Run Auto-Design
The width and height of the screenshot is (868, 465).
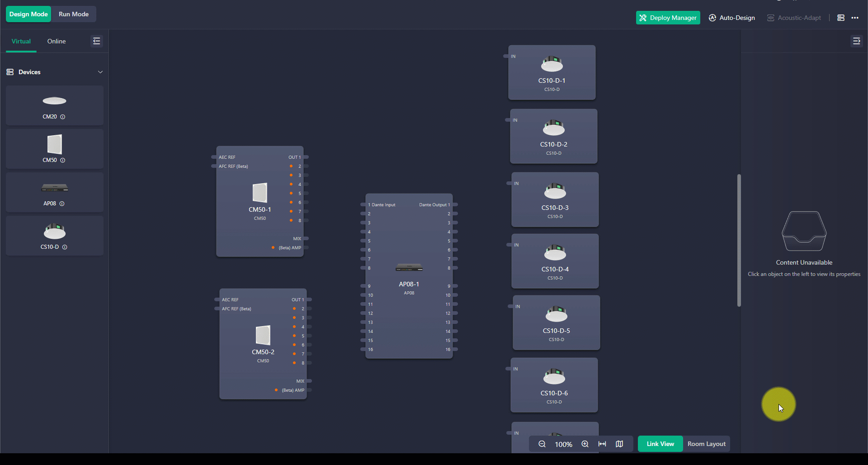coord(732,18)
